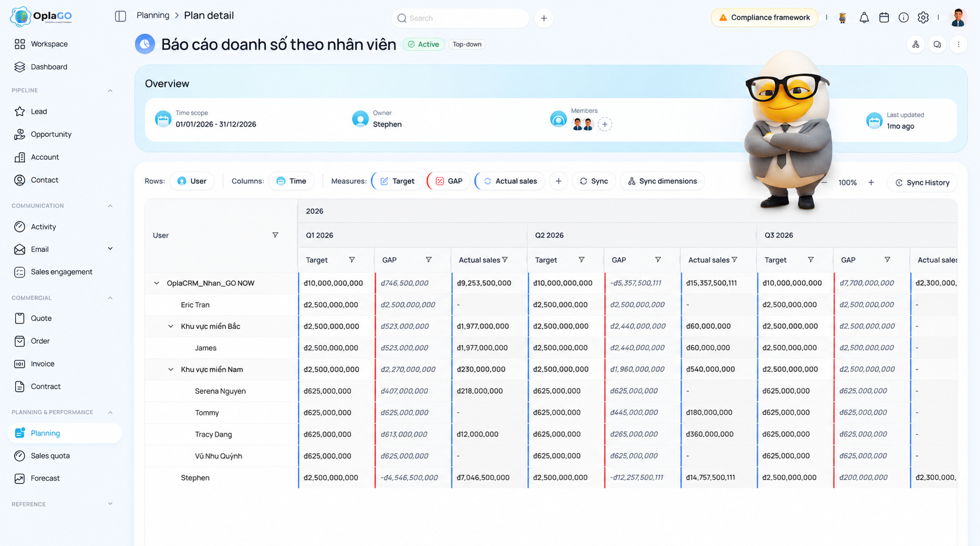The image size is (980, 546).
Task: Filter Q2 2026 GAP column
Action: point(658,260)
